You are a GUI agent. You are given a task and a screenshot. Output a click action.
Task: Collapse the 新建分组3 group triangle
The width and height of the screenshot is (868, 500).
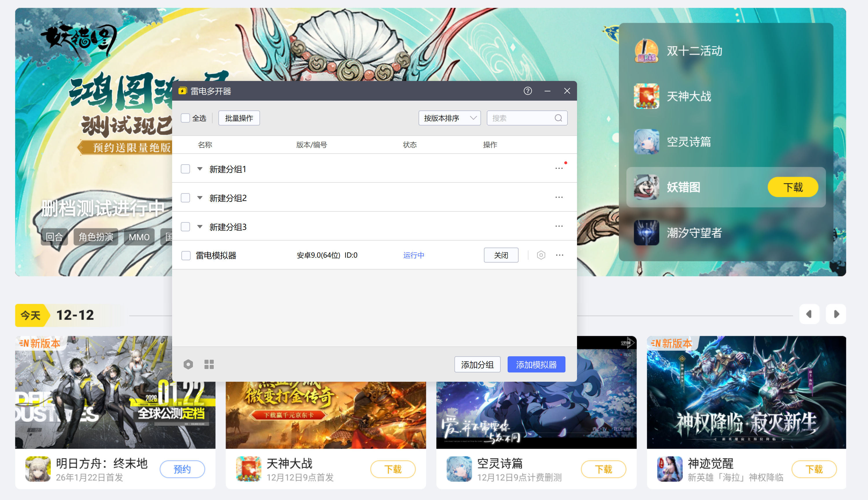tap(200, 227)
